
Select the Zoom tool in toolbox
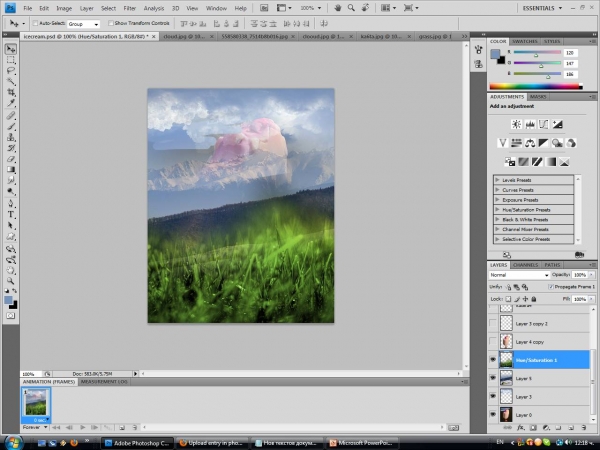[11, 281]
